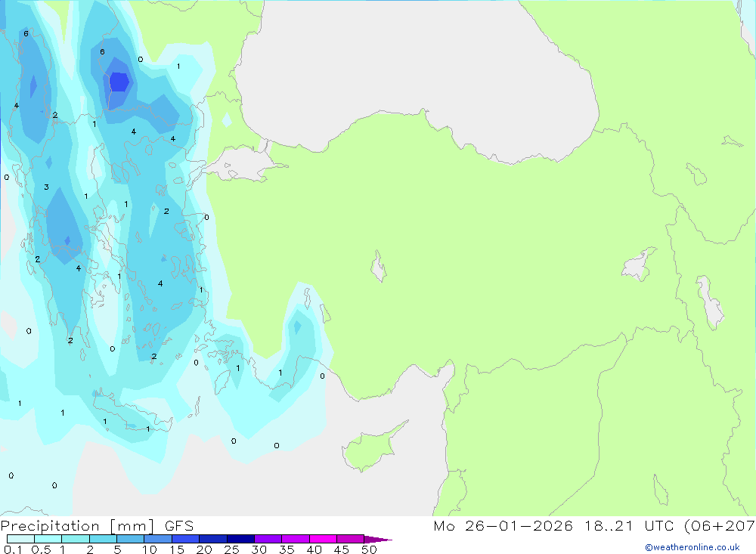Click the 'GFS' model label
The image size is (756, 554).
click(x=179, y=526)
